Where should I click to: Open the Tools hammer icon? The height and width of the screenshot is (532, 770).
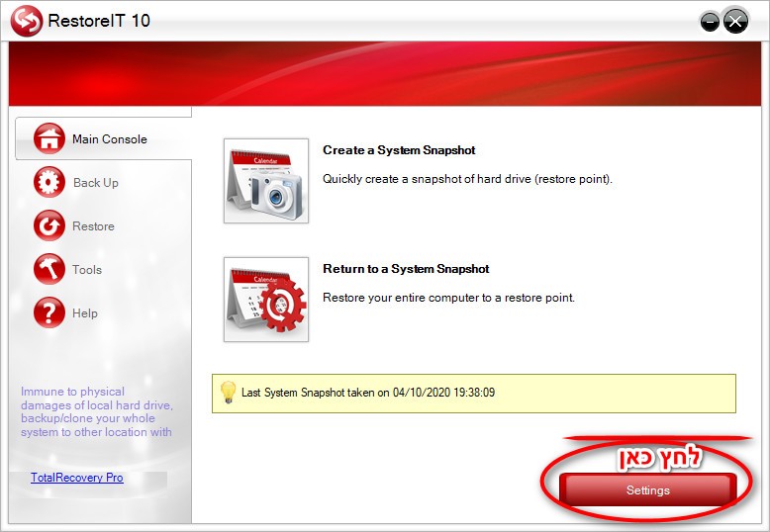pos(48,270)
